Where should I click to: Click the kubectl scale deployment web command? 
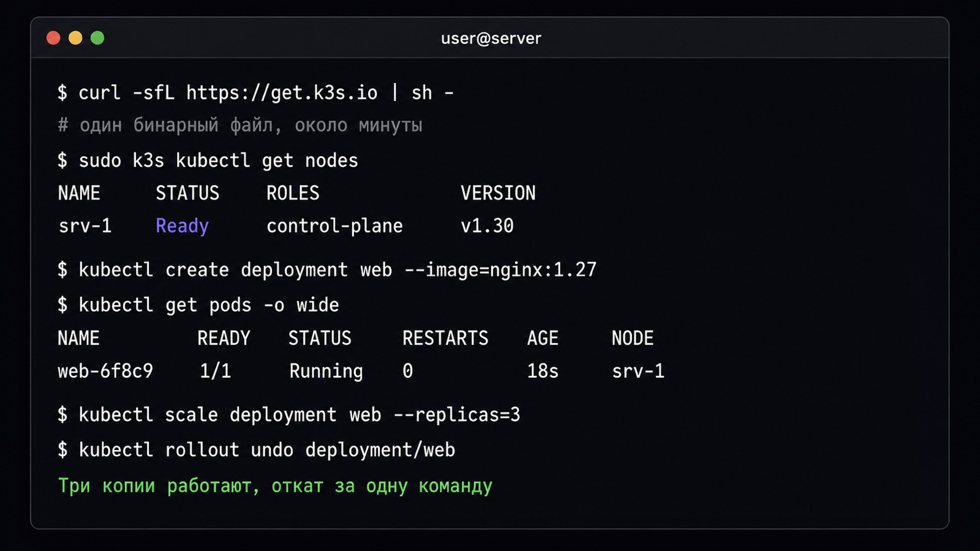288,415
